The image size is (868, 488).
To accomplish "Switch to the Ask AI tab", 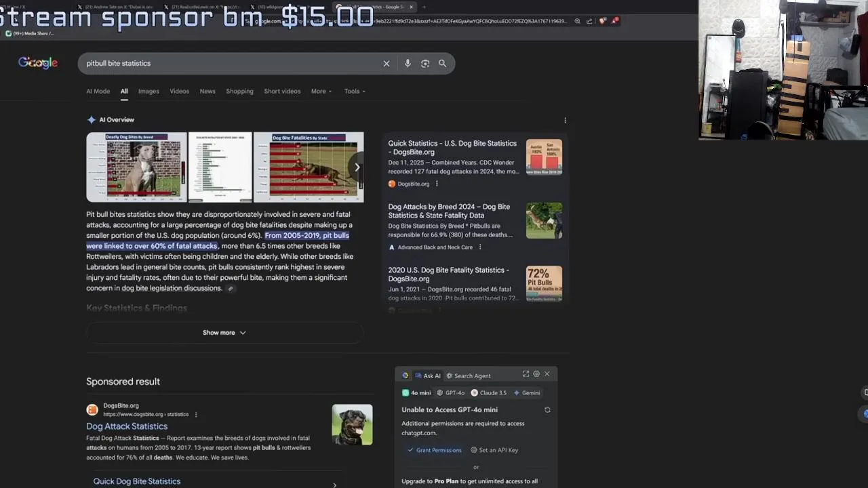I will (x=428, y=375).
